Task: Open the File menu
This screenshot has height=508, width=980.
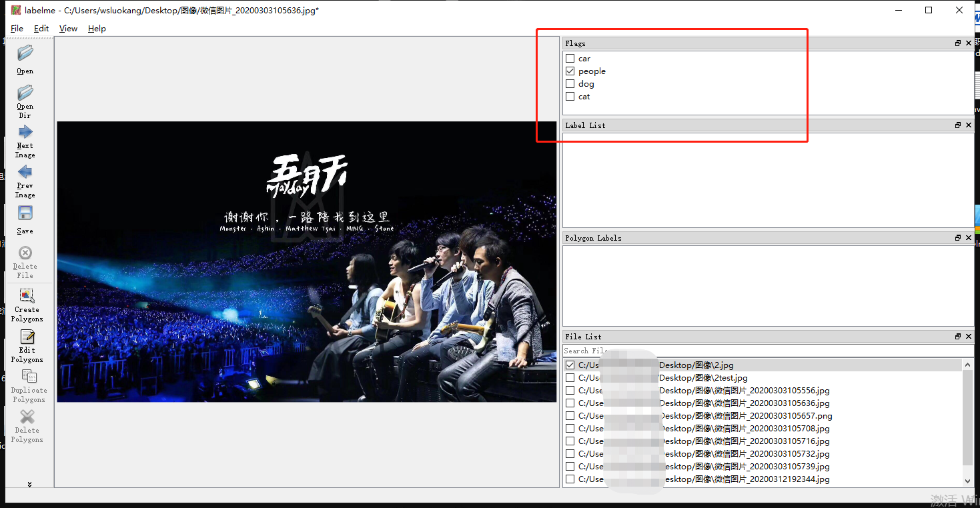Action: [x=17, y=29]
